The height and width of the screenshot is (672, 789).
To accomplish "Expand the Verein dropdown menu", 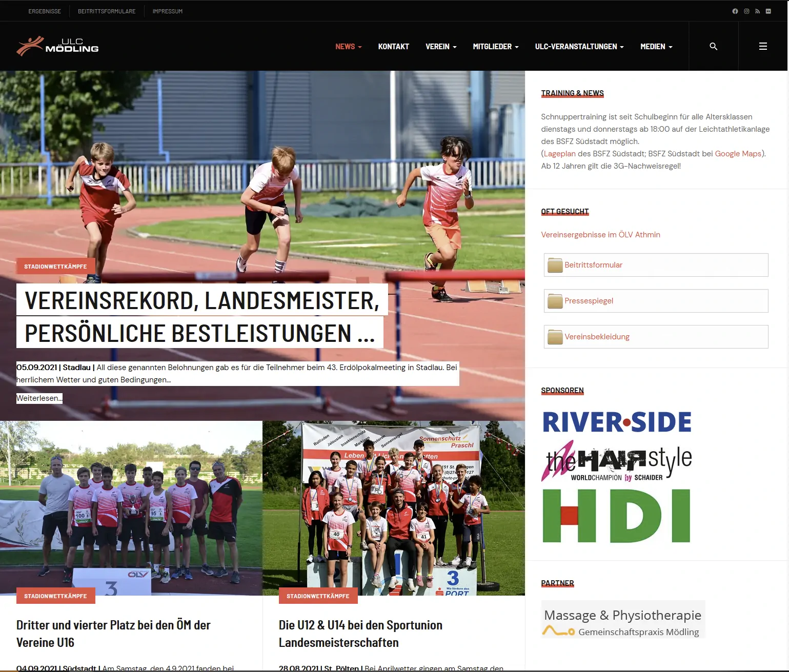I will coord(441,47).
